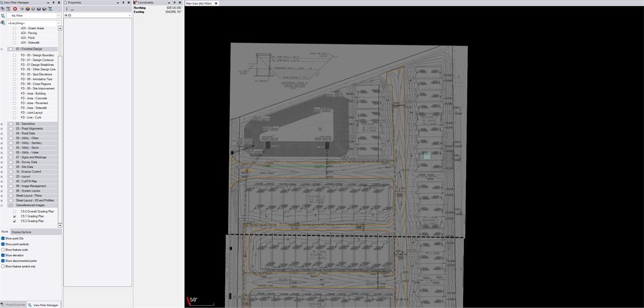
Task: Click the red X delete filter icon
Action: point(15,9)
